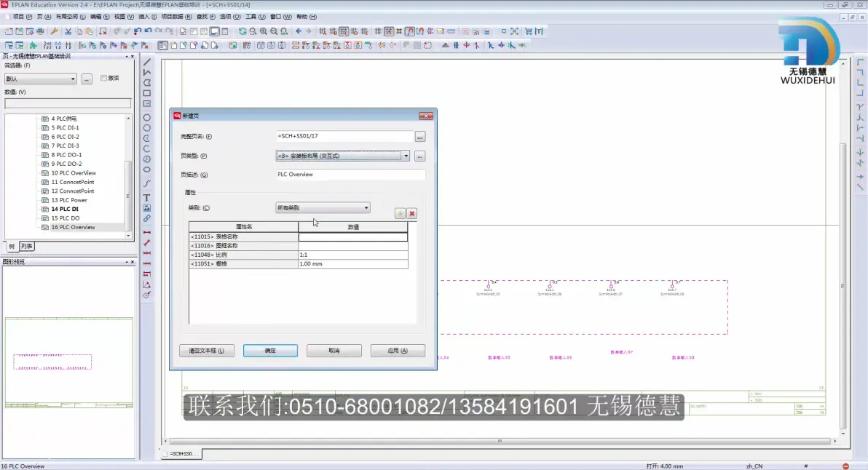The image size is (868, 470).
Task: Click the filter ellipsis button beside 默认
Action: coord(87,79)
